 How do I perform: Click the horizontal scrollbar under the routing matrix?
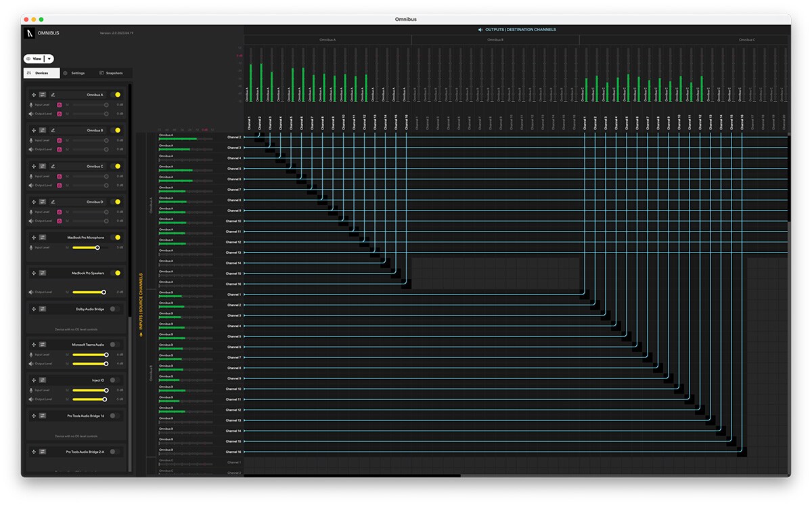(x=352, y=475)
